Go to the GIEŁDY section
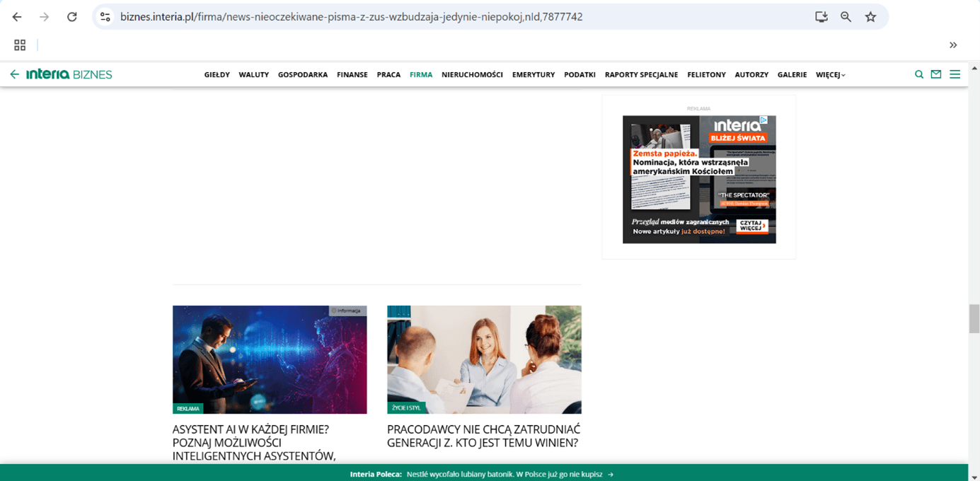Screen dimensions: 980x481 click(x=217, y=74)
